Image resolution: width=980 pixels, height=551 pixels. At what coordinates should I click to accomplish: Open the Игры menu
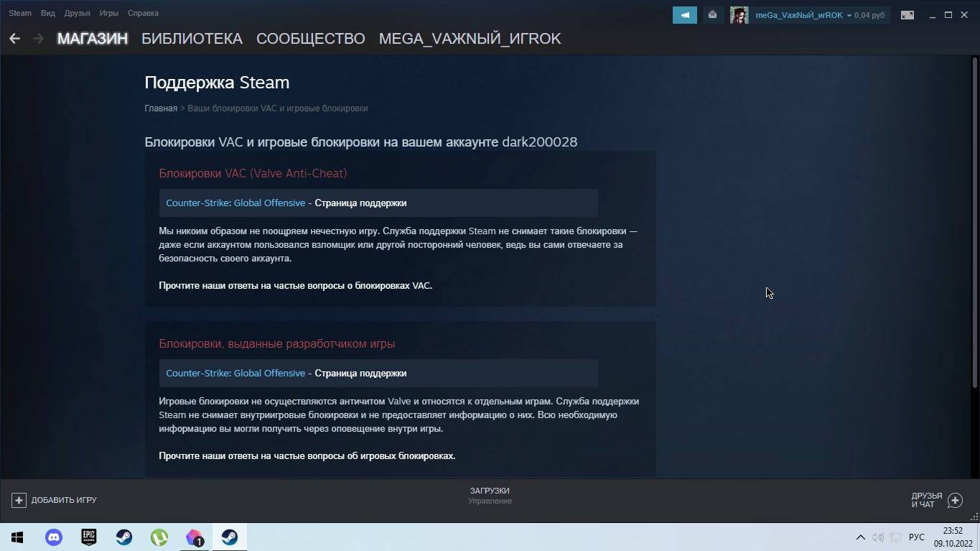click(109, 13)
